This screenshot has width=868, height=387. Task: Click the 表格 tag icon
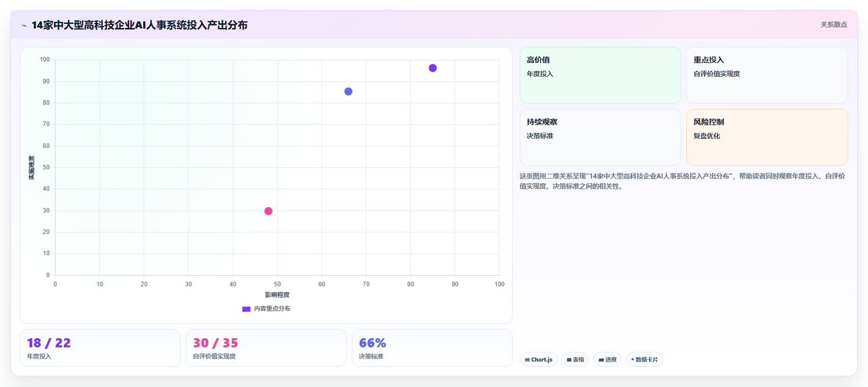pyautogui.click(x=569, y=360)
